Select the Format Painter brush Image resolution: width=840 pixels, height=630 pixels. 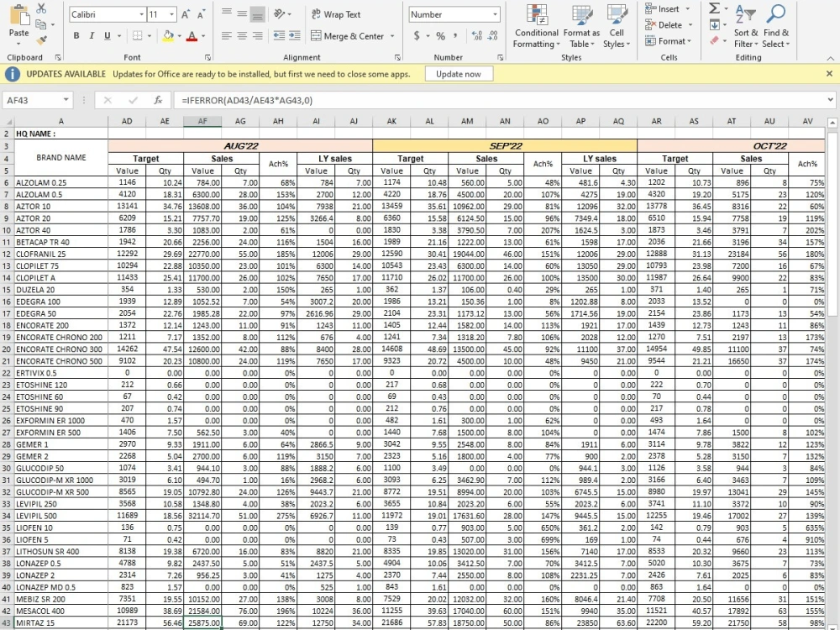coord(41,40)
